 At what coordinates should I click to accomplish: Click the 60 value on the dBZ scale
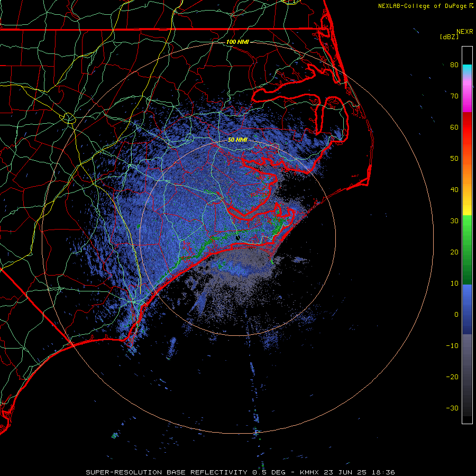coord(454,127)
